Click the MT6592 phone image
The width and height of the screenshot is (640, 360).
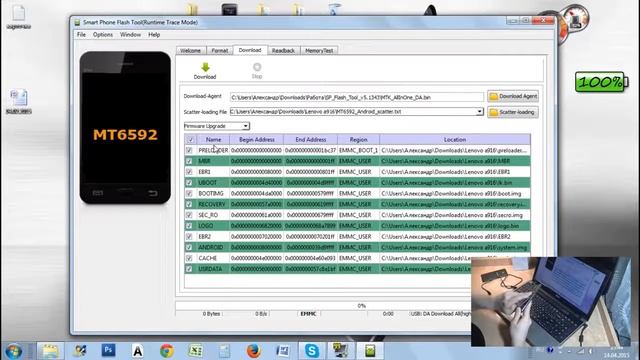point(125,128)
